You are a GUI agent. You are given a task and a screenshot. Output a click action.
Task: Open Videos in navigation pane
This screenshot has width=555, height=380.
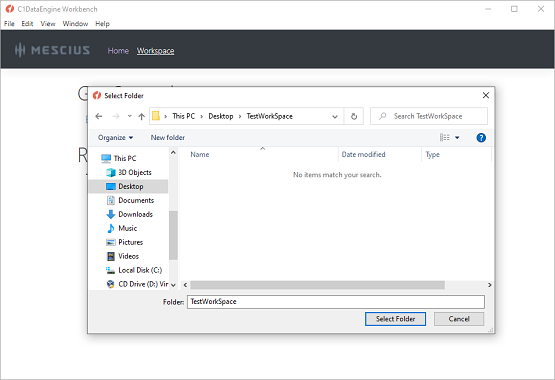coord(128,256)
